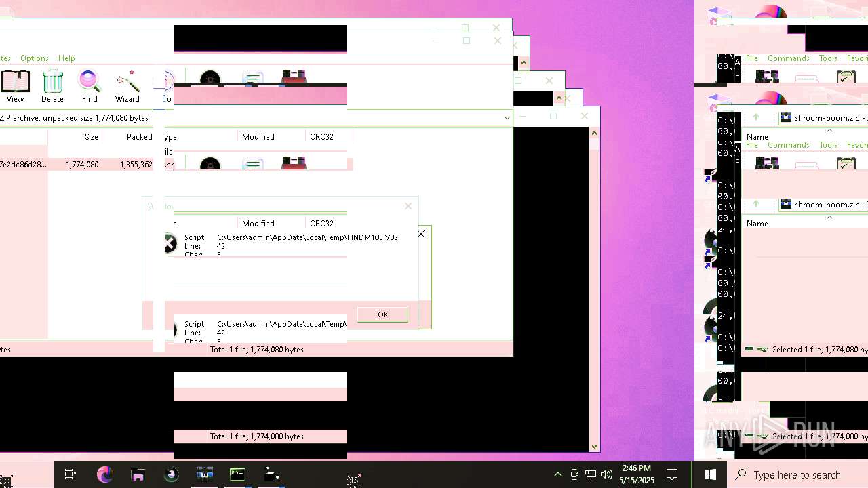Open the Options menu
The image size is (868, 488).
point(35,58)
